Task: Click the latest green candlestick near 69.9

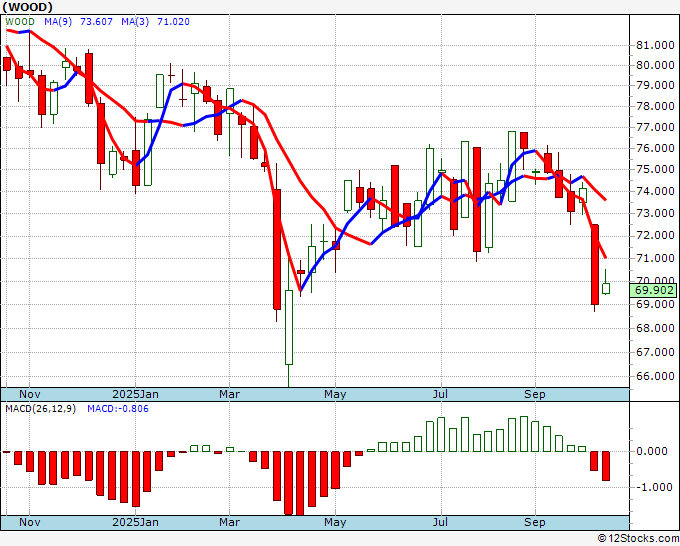Action: coord(606,288)
